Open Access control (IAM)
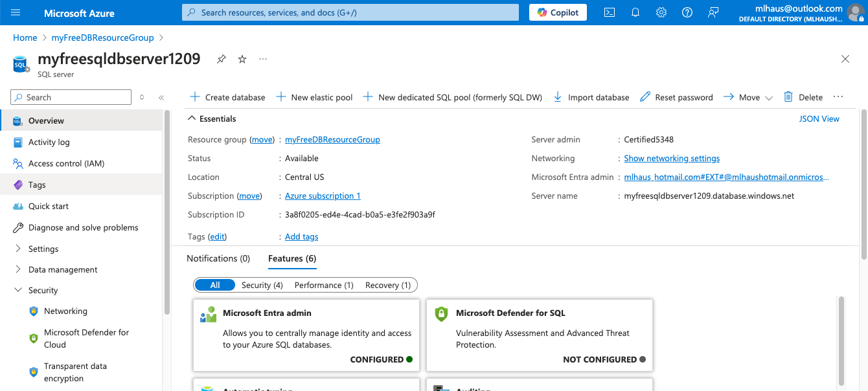Image resolution: width=868 pixels, height=391 pixels. tap(81, 163)
